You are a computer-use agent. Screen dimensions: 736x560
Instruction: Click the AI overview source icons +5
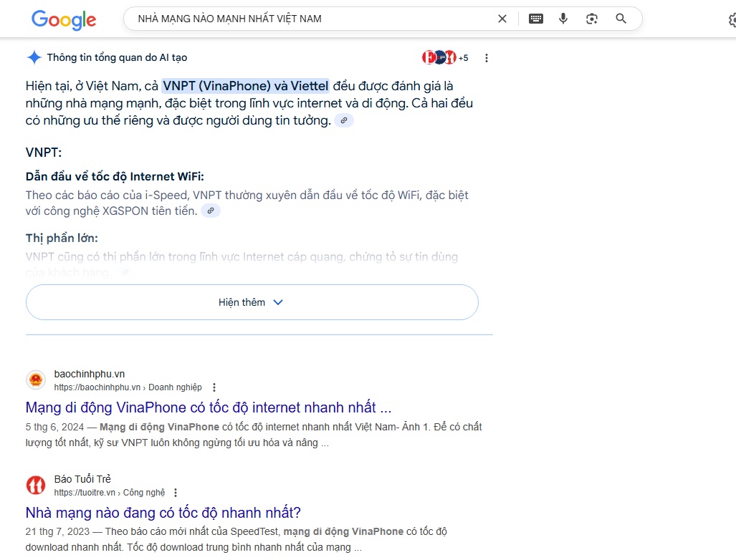(444, 58)
